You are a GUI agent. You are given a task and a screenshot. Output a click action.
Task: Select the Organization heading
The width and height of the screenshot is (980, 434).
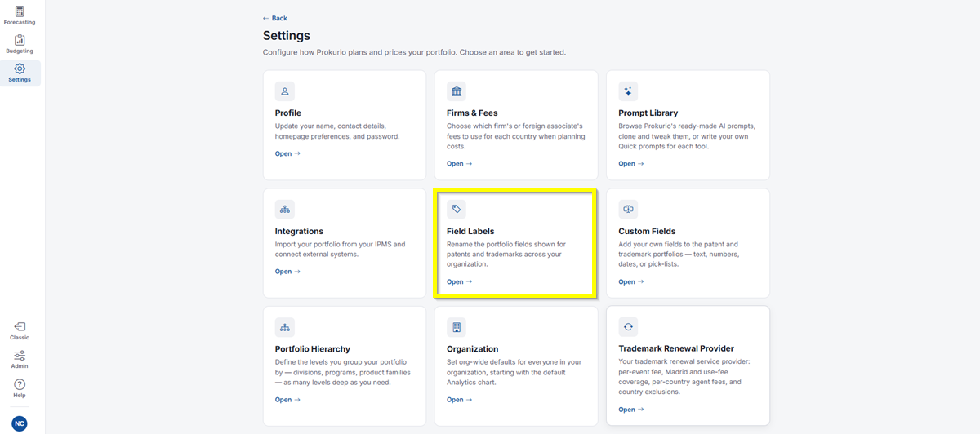click(473, 349)
